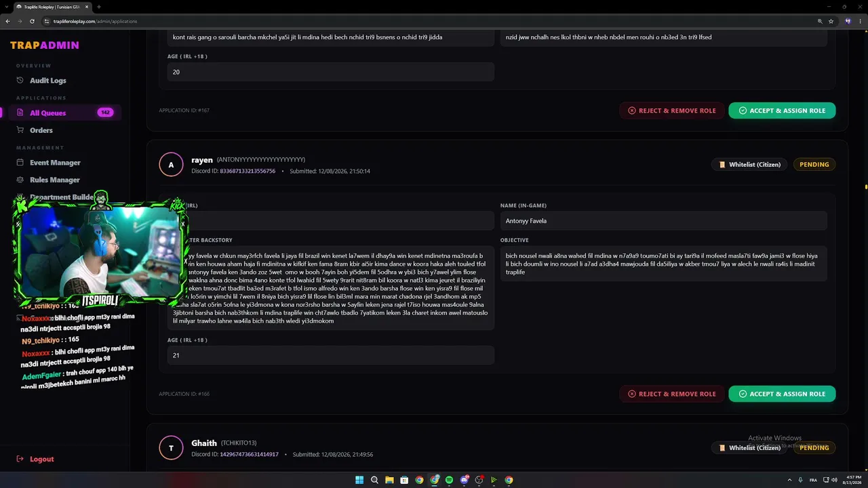
Task: Click Ghaith's Whitelist (Citizen) badge
Action: [x=749, y=448]
